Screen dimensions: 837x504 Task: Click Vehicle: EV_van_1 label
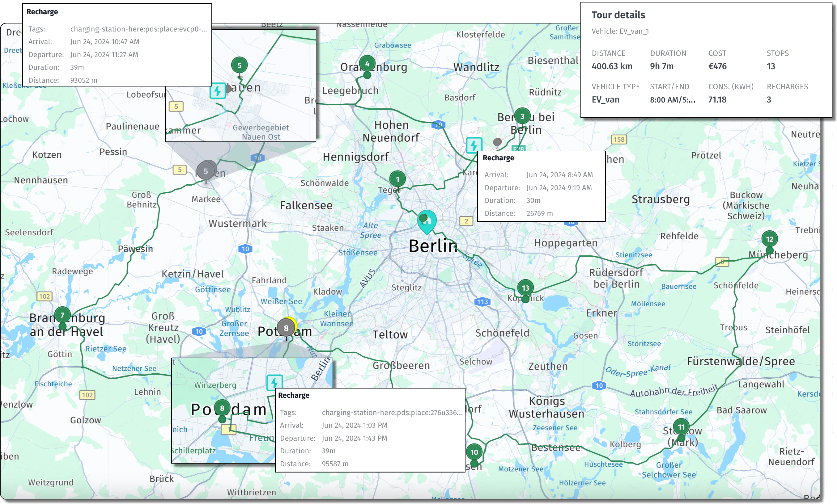[620, 31]
